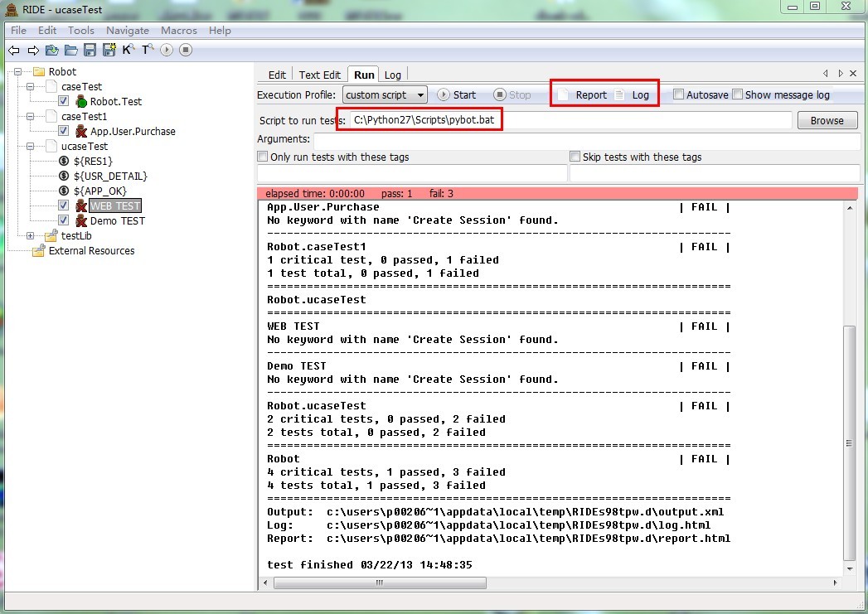Image resolution: width=868 pixels, height=614 pixels.
Task: Tick Skip tests with these tags
Action: (575, 157)
